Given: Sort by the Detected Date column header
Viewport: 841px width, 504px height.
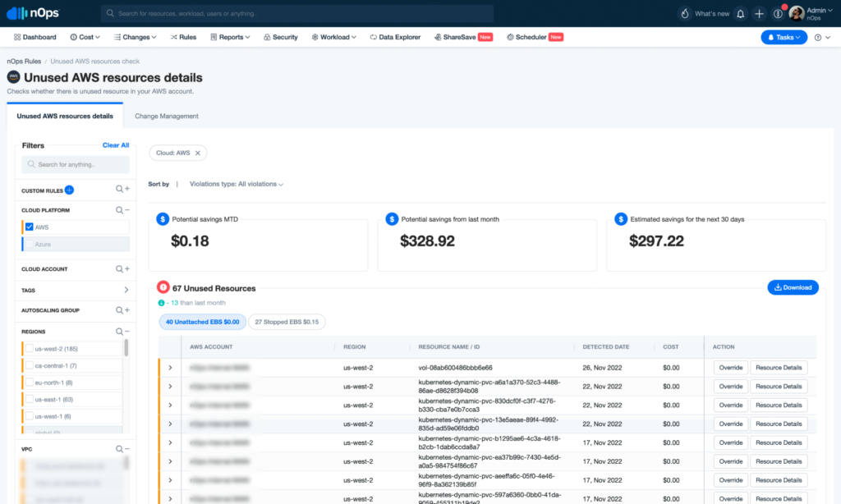Looking at the screenshot, I should (x=605, y=347).
